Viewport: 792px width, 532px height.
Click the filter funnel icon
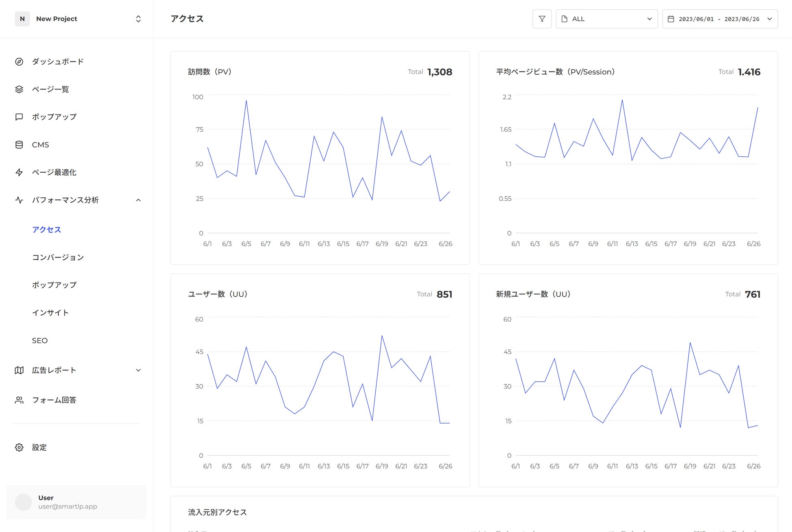pyautogui.click(x=542, y=19)
